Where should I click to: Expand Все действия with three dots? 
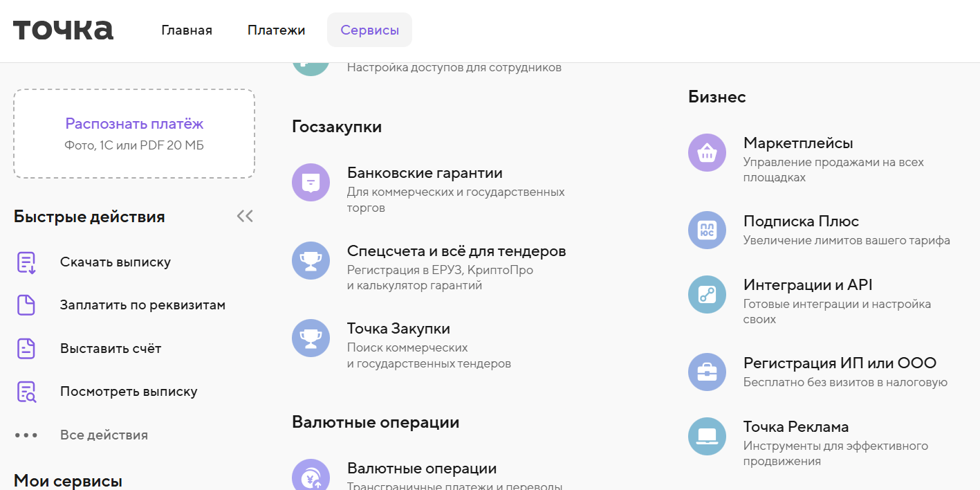pos(26,435)
